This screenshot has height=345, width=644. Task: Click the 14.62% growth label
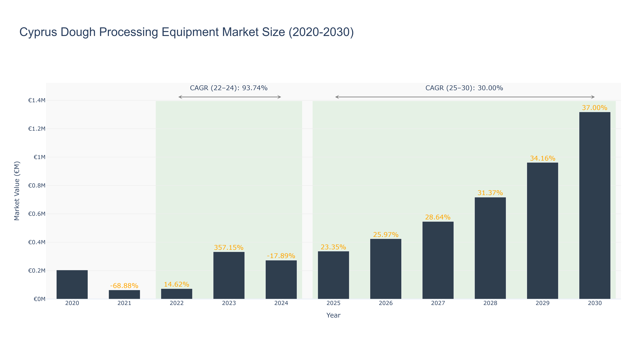point(177,284)
